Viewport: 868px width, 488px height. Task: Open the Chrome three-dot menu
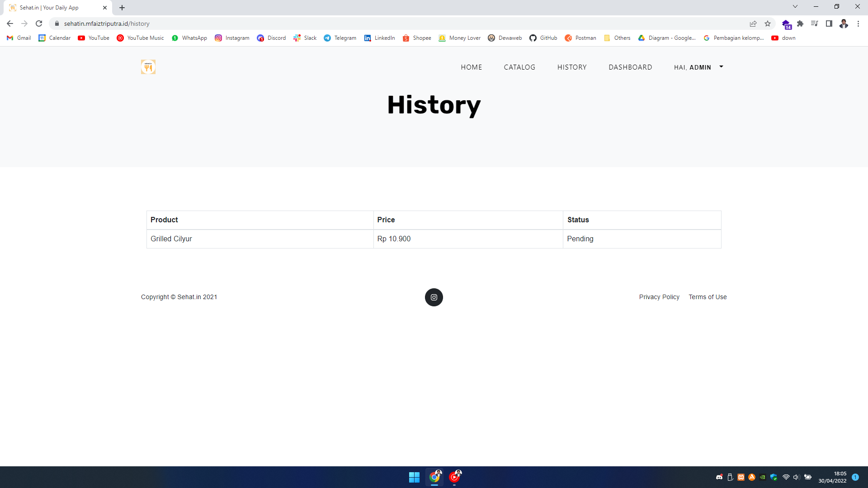(x=858, y=23)
